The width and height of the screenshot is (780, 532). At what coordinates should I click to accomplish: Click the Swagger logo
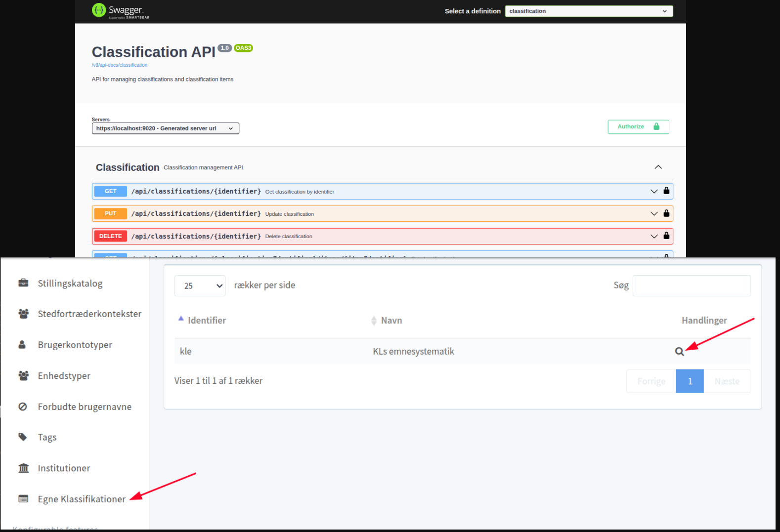[x=120, y=10]
